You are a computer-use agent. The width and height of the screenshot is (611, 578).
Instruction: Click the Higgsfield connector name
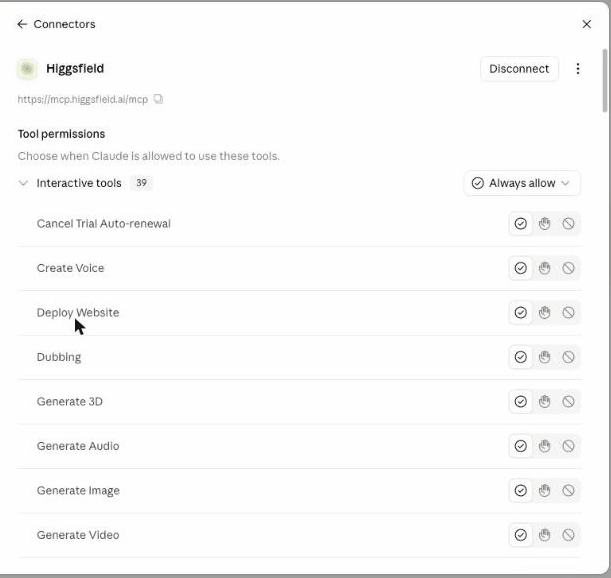pyautogui.click(x=75, y=69)
